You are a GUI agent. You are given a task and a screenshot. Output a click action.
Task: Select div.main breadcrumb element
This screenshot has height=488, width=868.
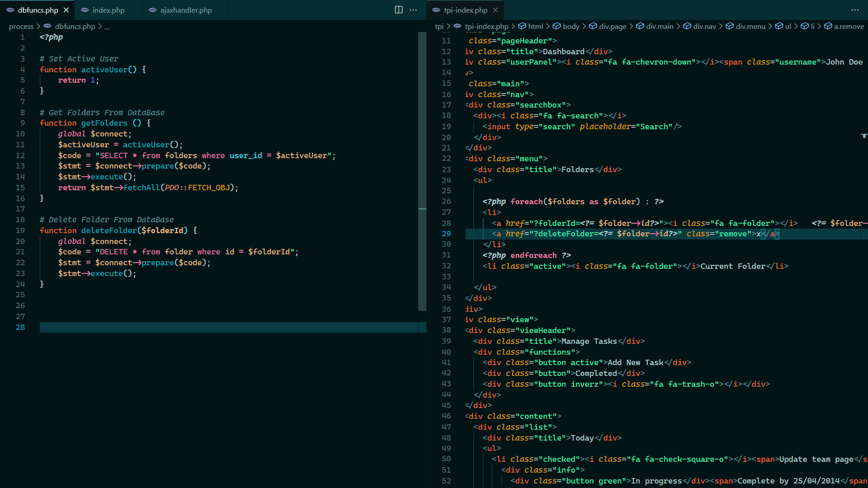pyautogui.click(x=660, y=27)
